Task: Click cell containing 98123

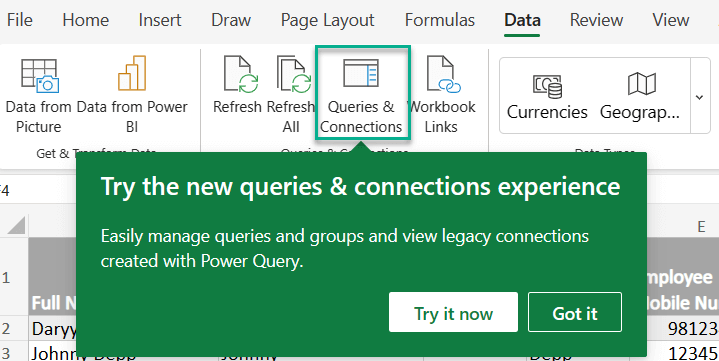Action: [683, 328]
